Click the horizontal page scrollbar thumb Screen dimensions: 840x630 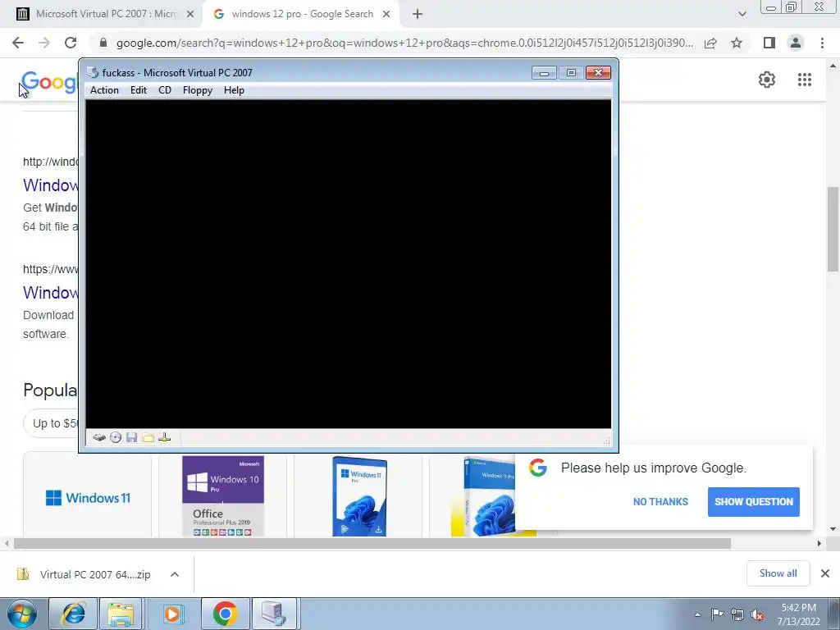click(372, 544)
